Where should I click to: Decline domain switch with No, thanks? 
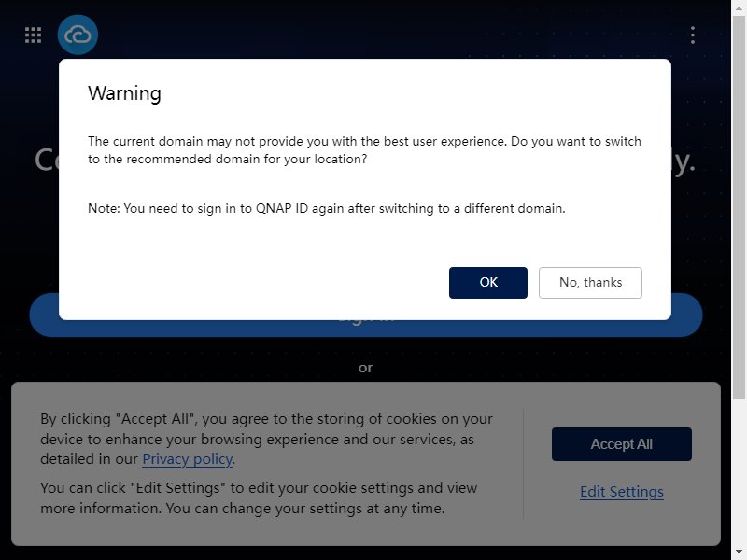(x=590, y=283)
